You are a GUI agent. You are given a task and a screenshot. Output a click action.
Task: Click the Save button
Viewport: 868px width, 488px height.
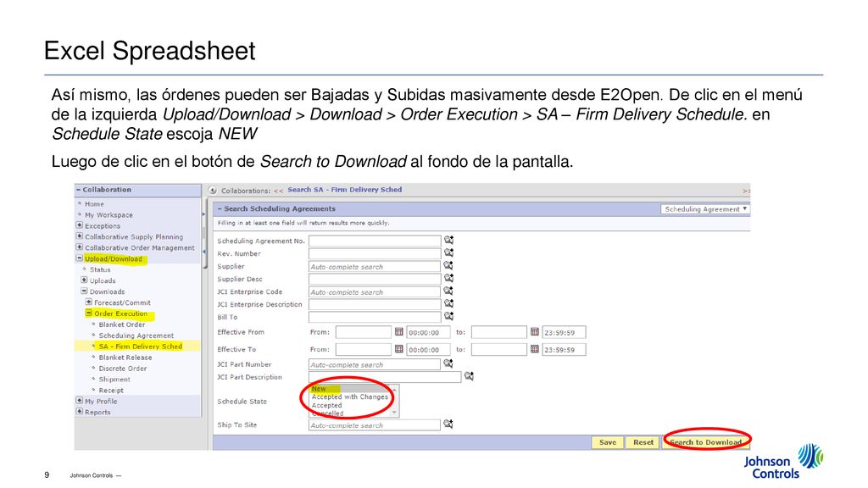pos(607,442)
